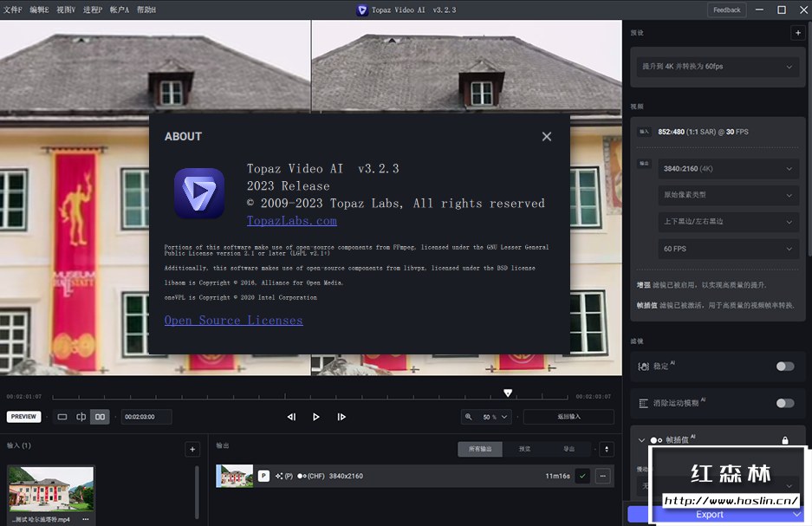Switch to the 导出 tab

(x=568, y=449)
